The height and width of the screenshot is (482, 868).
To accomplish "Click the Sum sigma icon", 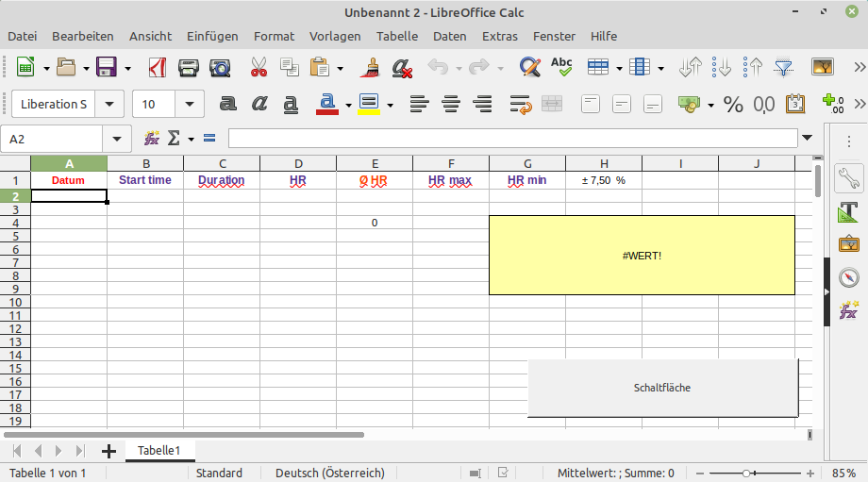I will [174, 139].
